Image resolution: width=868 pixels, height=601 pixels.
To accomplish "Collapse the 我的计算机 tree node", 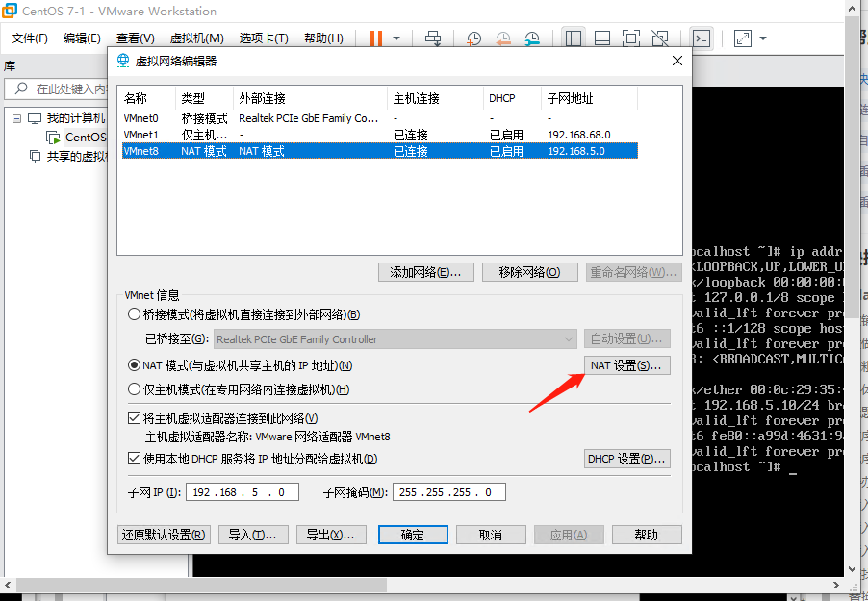I will click(16, 118).
